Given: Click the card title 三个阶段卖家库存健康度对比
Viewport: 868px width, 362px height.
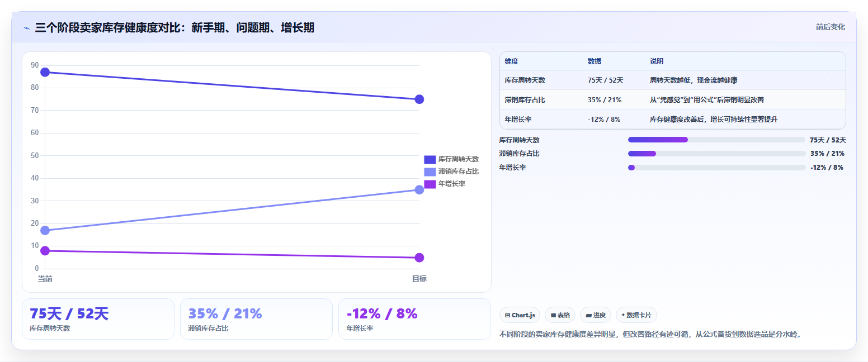Looking at the screenshot, I should pyautogui.click(x=174, y=27).
